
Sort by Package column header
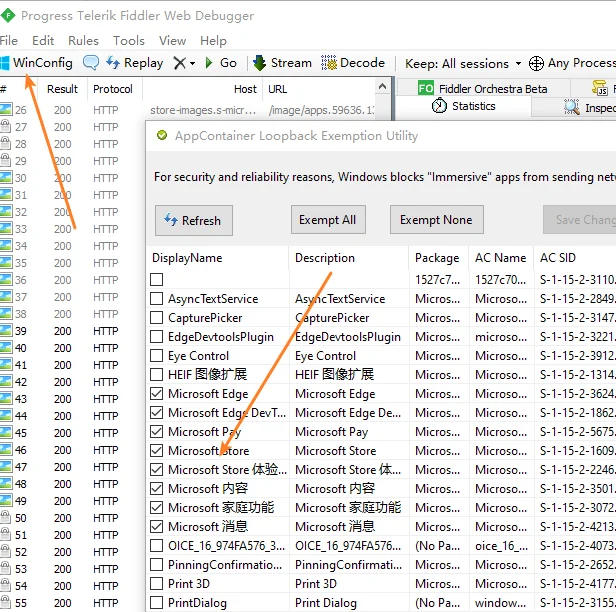[x=437, y=258]
